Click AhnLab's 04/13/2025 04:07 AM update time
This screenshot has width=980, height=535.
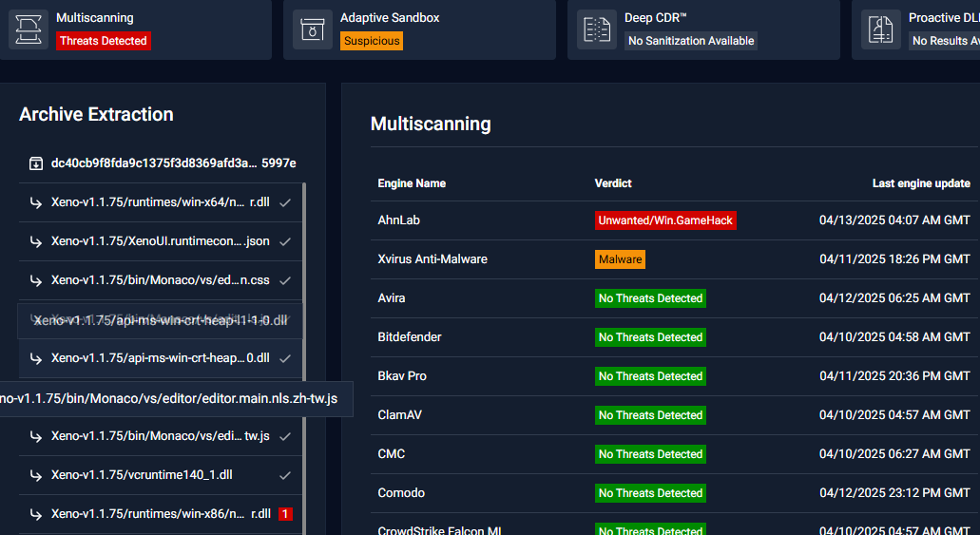point(895,220)
